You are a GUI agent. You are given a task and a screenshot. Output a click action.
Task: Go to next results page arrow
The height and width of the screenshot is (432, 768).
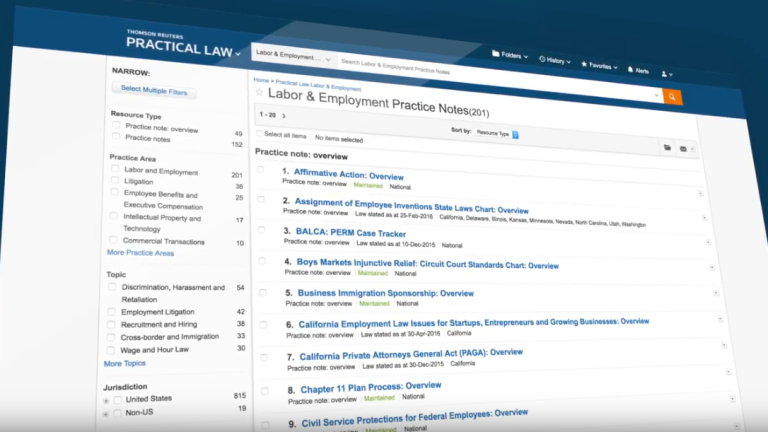283,116
